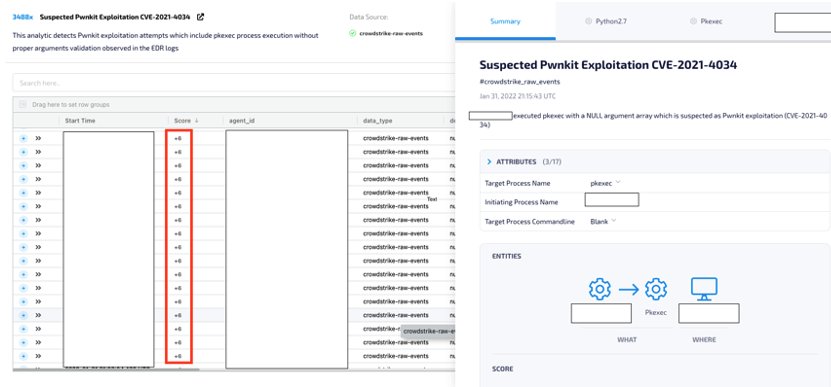
Task: Click the 'WHAT' label under entities
Action: (x=626, y=339)
